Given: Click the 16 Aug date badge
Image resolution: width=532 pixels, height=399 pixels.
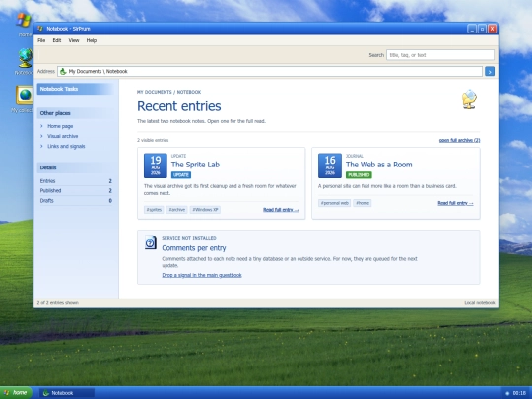Looking at the screenshot, I should point(330,166).
